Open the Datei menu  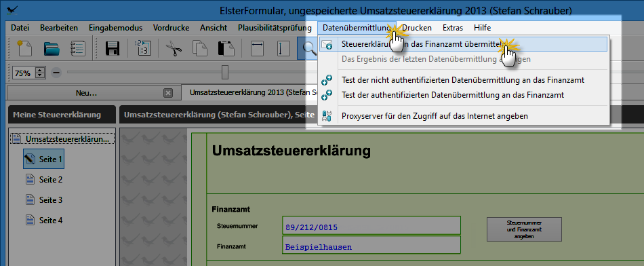click(x=20, y=28)
